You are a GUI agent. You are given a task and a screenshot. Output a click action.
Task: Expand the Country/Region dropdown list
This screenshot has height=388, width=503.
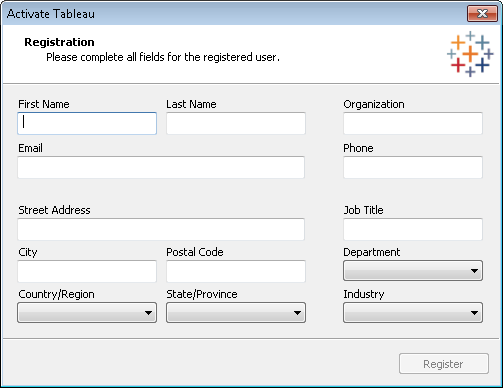(x=87, y=313)
